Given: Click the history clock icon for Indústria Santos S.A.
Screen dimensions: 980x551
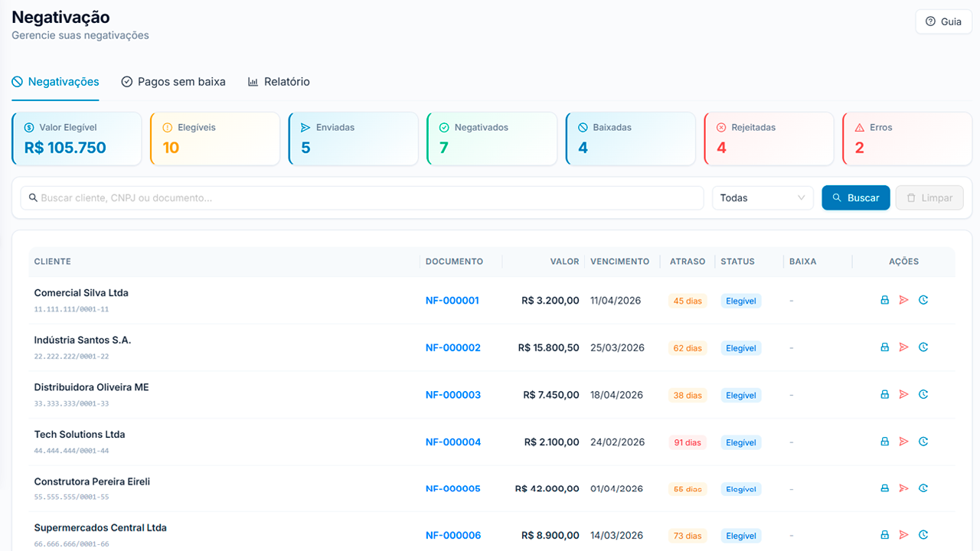Looking at the screenshot, I should (923, 347).
